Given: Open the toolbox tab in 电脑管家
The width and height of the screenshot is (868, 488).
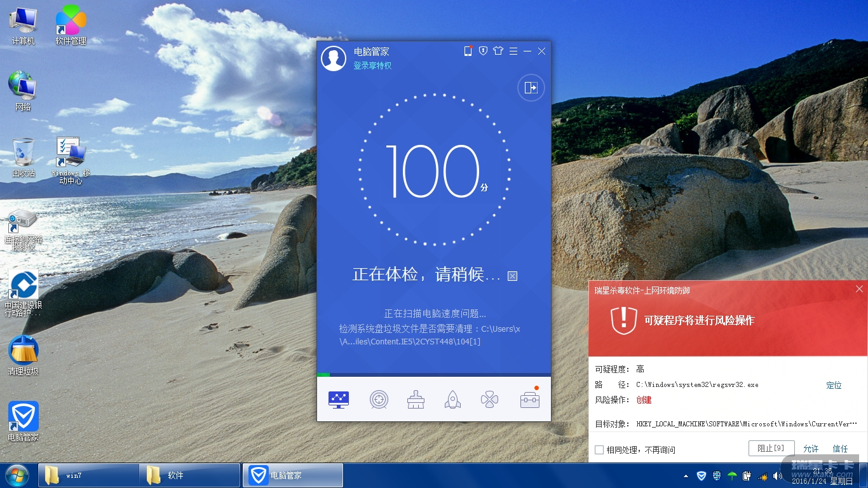Looking at the screenshot, I should [530, 400].
